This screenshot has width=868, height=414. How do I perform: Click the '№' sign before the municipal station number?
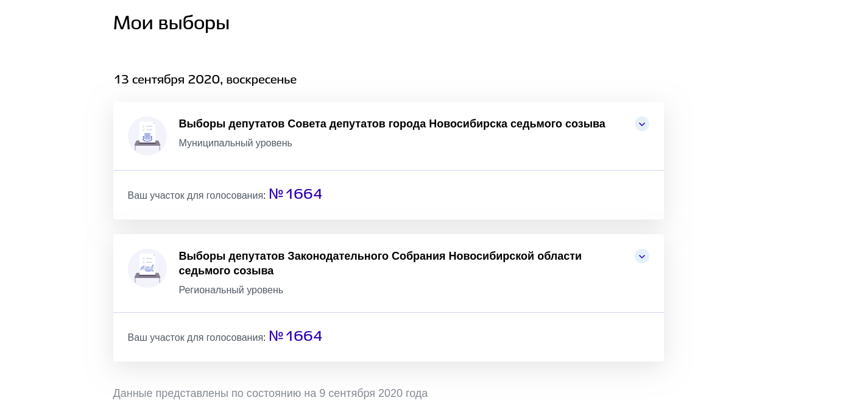(276, 195)
